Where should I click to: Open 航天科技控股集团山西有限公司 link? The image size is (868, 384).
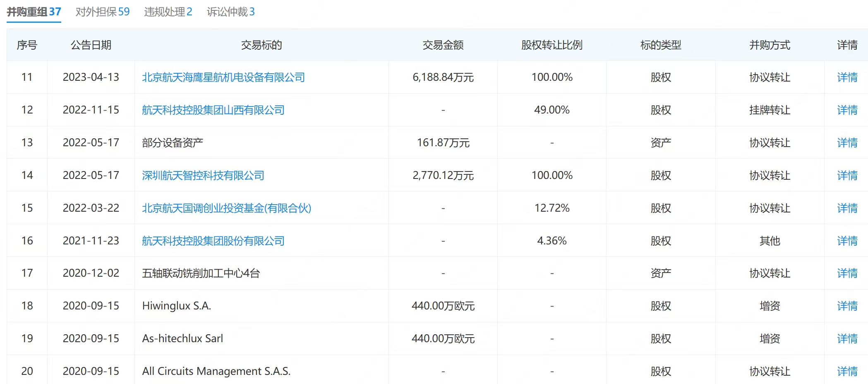[x=213, y=110]
